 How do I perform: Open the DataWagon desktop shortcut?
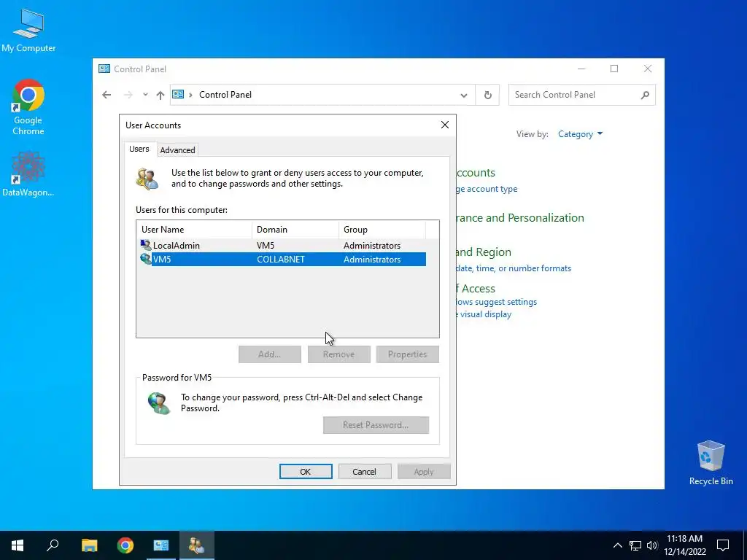(28, 174)
